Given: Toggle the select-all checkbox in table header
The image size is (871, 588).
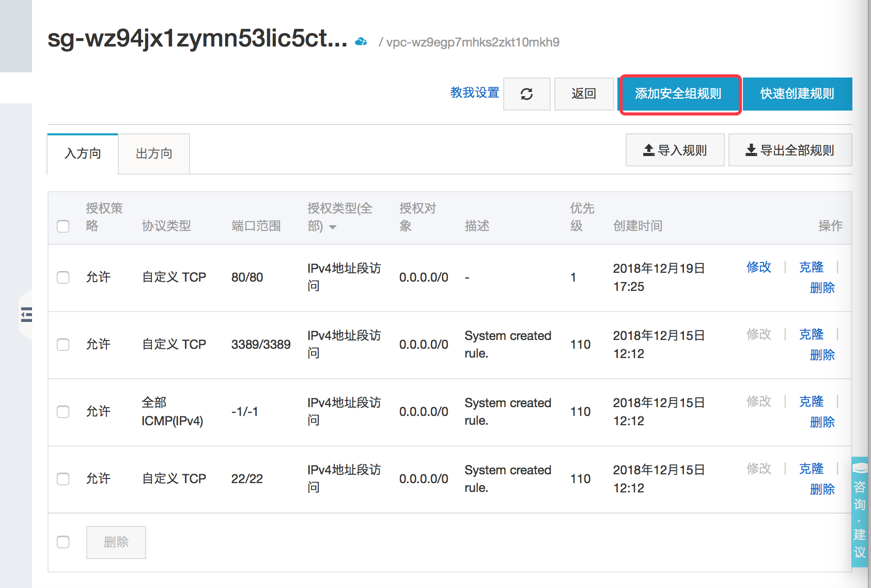Looking at the screenshot, I should (63, 226).
